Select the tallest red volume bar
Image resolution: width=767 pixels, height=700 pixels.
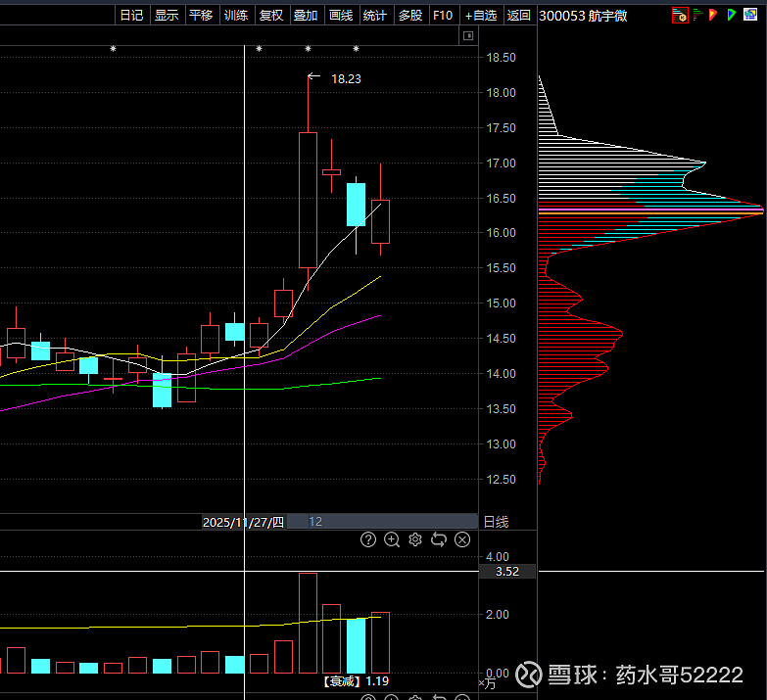point(309,624)
